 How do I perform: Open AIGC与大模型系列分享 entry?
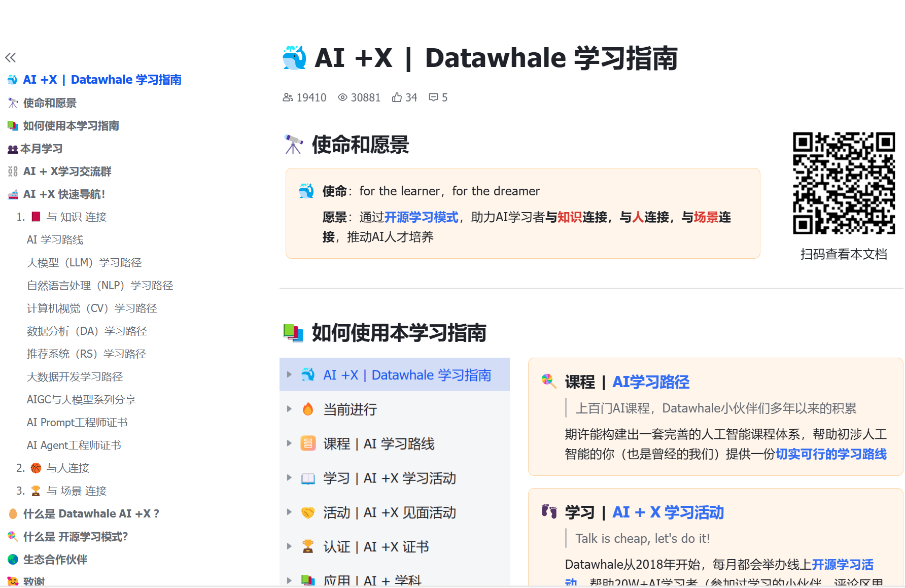point(81,400)
